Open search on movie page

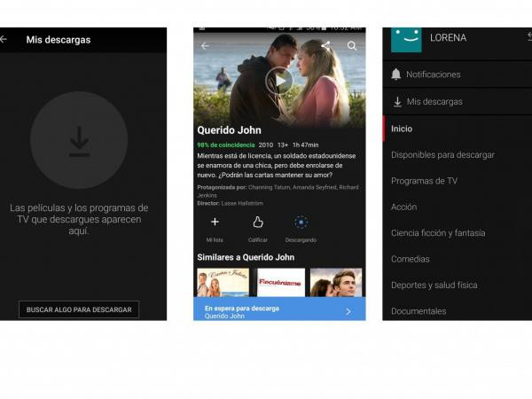coord(352,46)
